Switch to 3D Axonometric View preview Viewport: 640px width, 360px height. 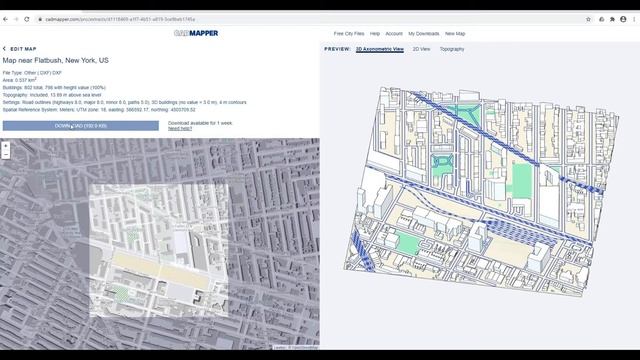pyautogui.click(x=380, y=49)
